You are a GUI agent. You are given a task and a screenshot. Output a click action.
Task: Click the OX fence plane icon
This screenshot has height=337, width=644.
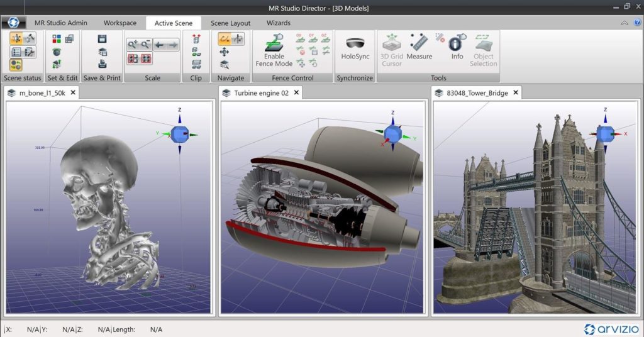[x=300, y=38]
